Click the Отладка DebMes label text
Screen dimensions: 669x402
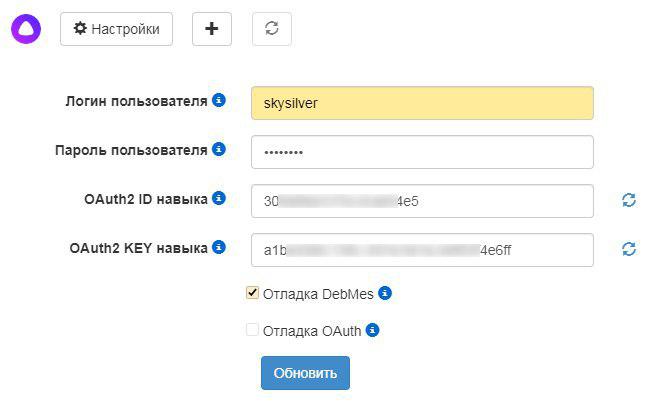coord(318,294)
